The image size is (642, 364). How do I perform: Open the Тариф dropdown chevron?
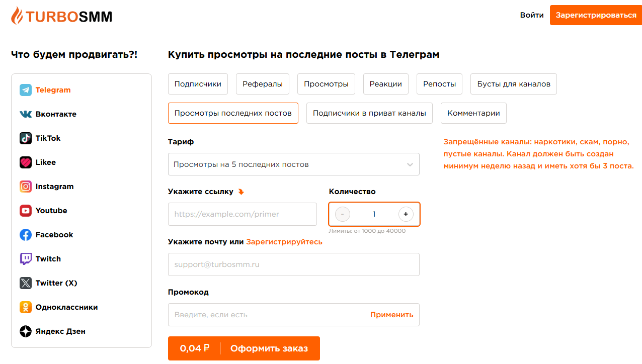tap(410, 164)
